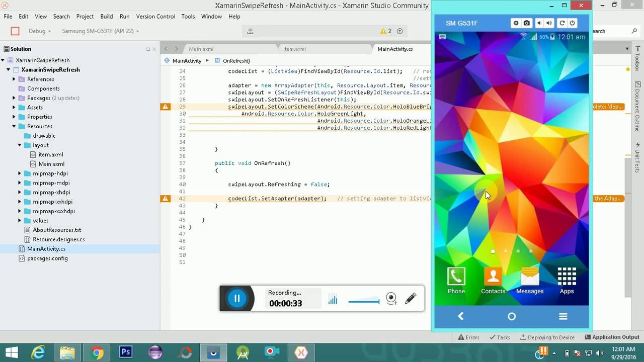This screenshot has width=644, height=362.
Task: Open the Apps drawer on device
Action: (x=567, y=281)
